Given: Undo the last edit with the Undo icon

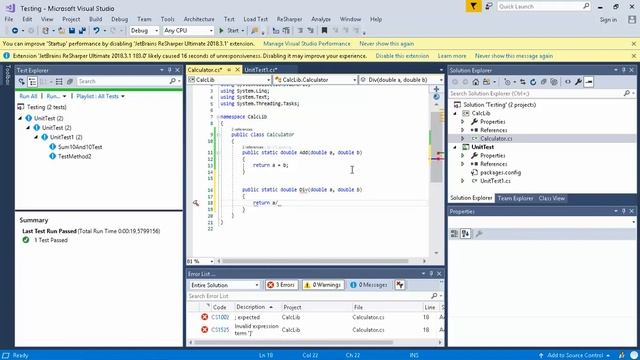Looking at the screenshot, I should coord(96,31).
